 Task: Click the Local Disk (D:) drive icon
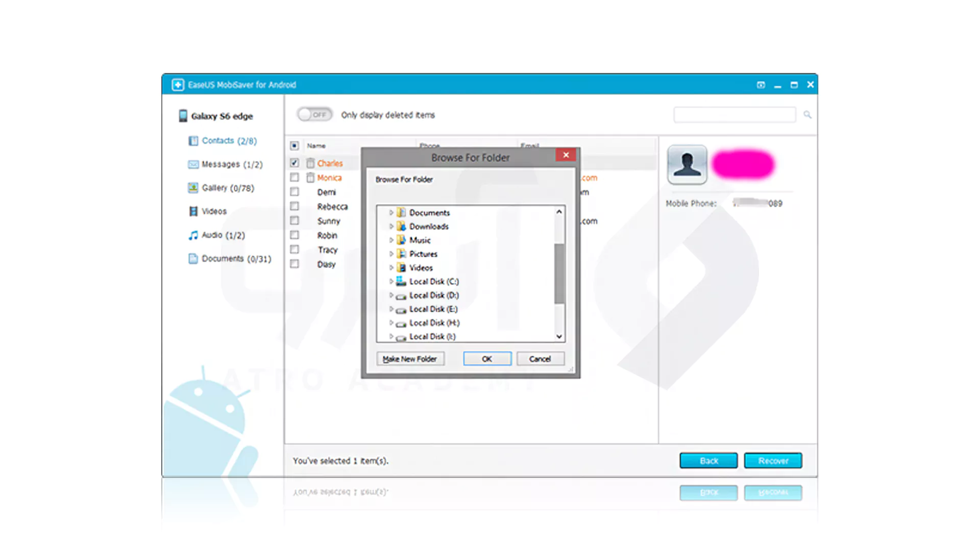tap(401, 296)
